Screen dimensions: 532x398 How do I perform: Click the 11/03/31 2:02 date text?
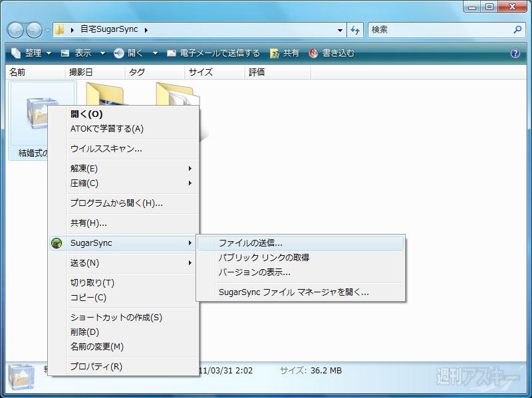(226, 371)
